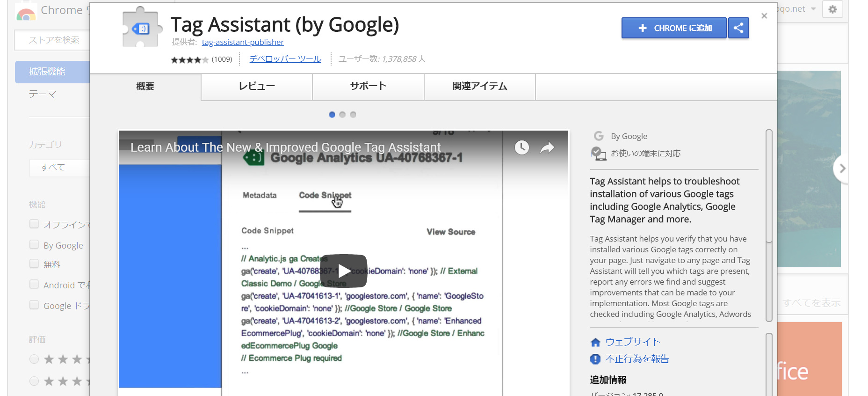Add the extension with CHROME に追加 button
Screen dimensions: 868x396
[674, 28]
